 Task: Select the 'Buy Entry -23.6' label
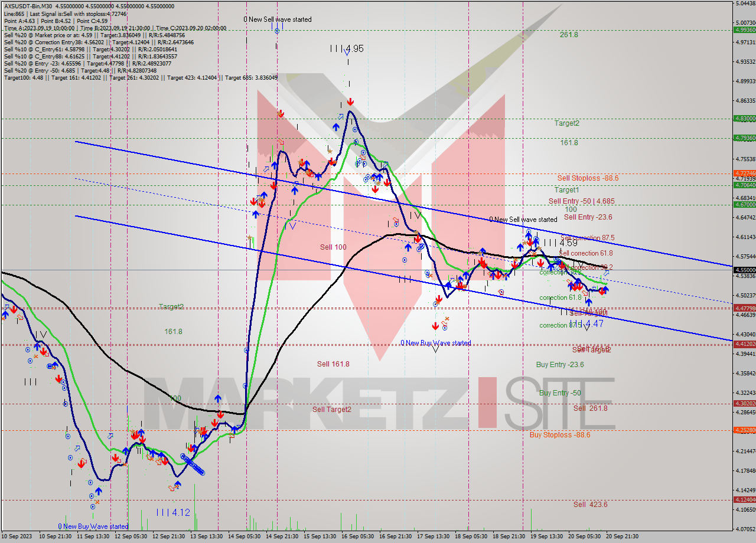coord(560,365)
